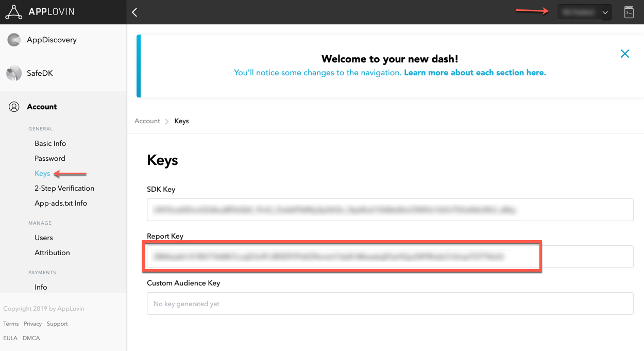Go to Password settings
The width and height of the screenshot is (644, 351).
[x=50, y=158]
